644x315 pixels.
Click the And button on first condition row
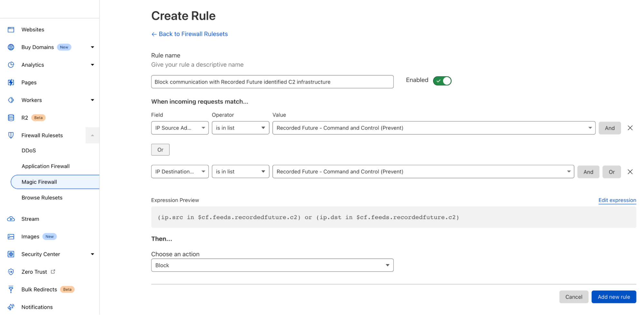(610, 128)
